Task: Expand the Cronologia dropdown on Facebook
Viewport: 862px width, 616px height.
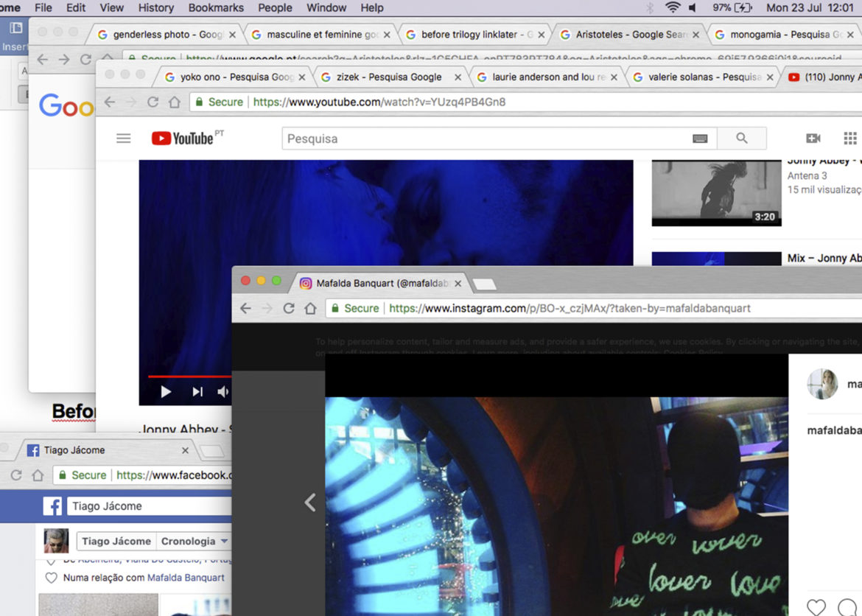Action: [x=224, y=541]
